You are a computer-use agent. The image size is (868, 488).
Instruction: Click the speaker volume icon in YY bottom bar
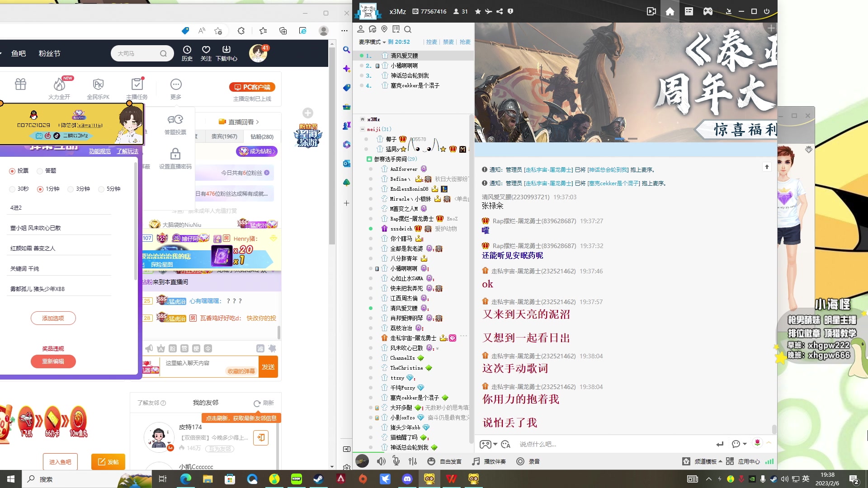(381, 461)
